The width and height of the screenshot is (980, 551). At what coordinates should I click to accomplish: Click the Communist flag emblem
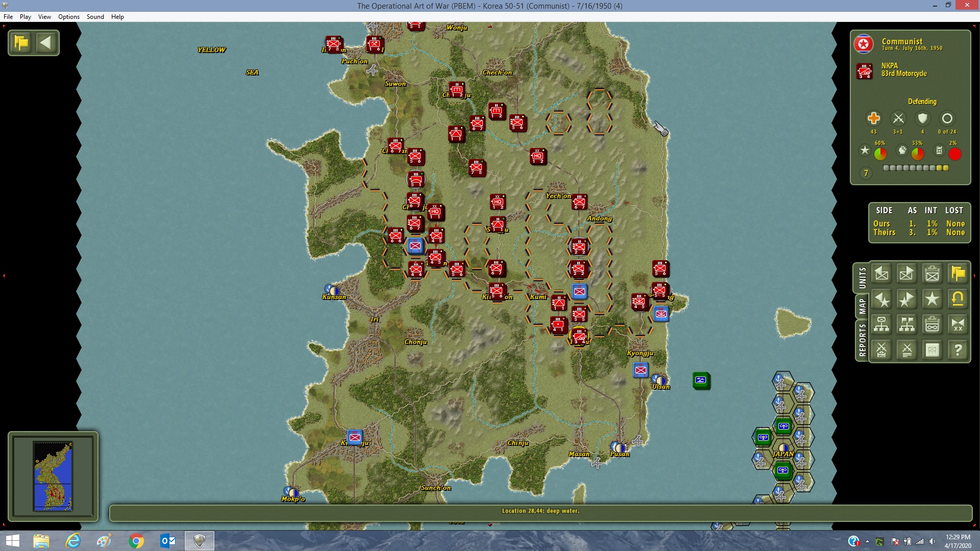864,44
